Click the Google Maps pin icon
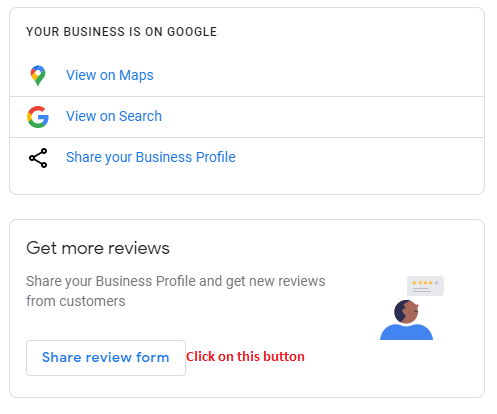 (x=38, y=75)
